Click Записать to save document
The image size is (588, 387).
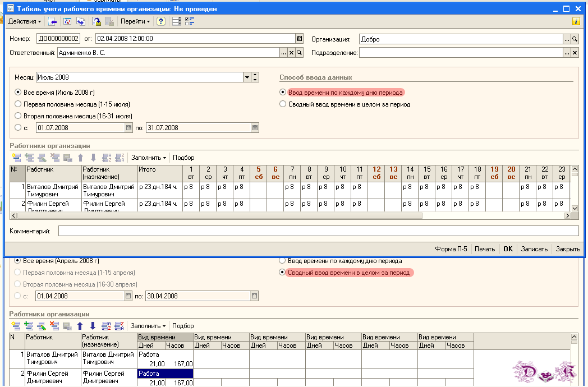tap(534, 249)
